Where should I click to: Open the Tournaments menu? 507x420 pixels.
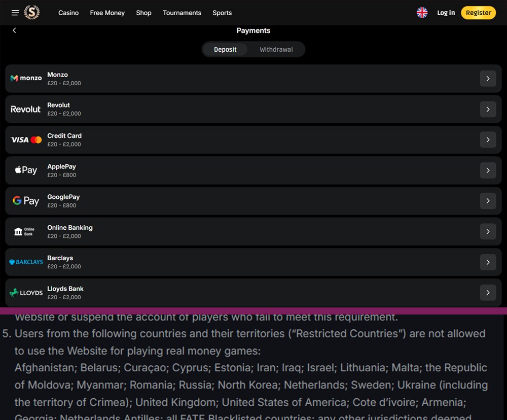[x=182, y=13]
